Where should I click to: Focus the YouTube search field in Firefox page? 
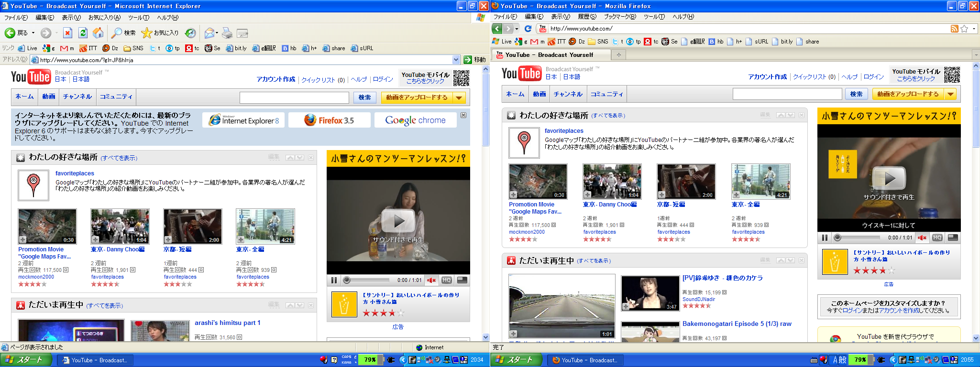787,94
